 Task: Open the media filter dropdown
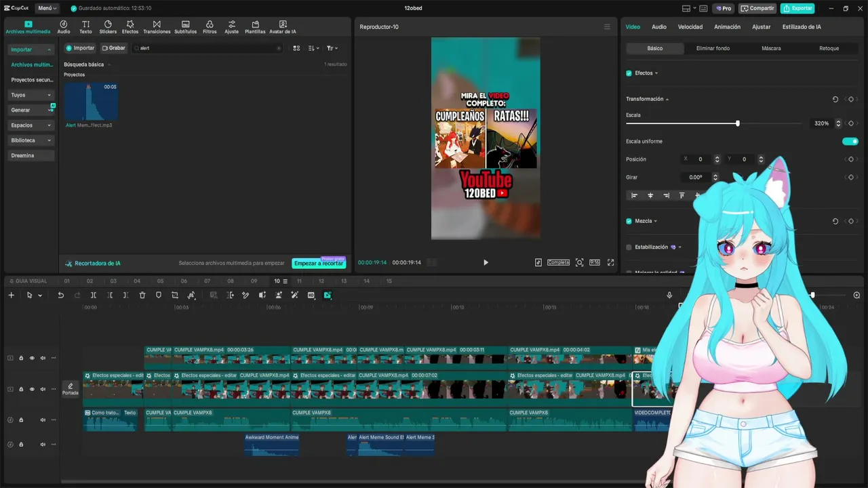coord(332,48)
